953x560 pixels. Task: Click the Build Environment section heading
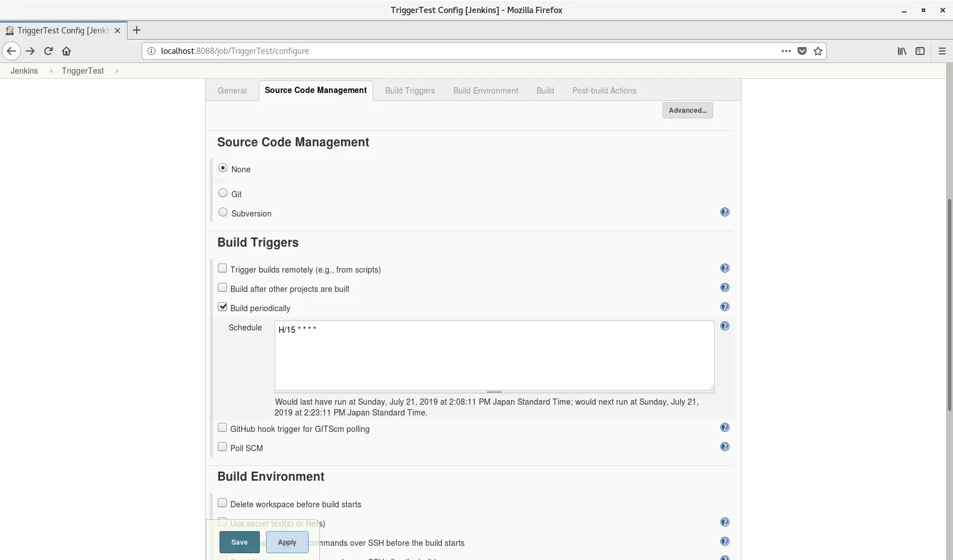(271, 477)
